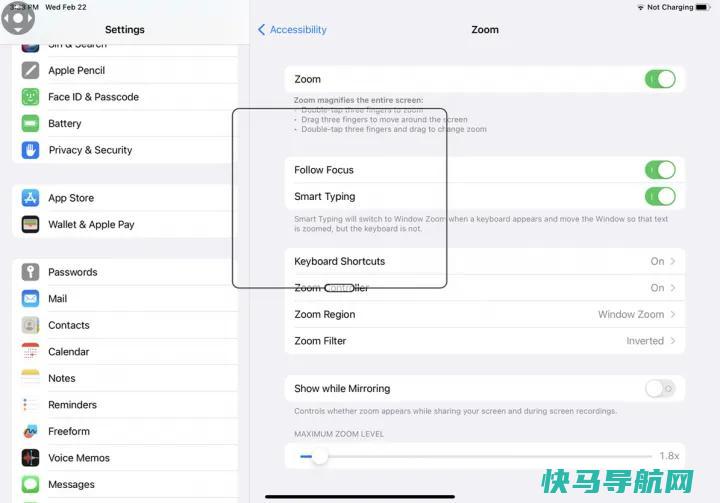Tap the Wallet & Apple Pay icon
Screen dimensions: 720x503
30,224
